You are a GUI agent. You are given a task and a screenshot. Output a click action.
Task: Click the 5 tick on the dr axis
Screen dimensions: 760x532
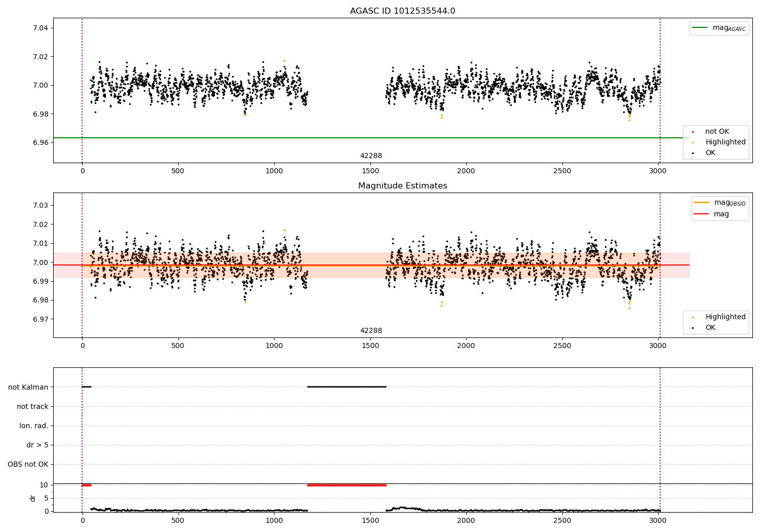tap(46, 498)
